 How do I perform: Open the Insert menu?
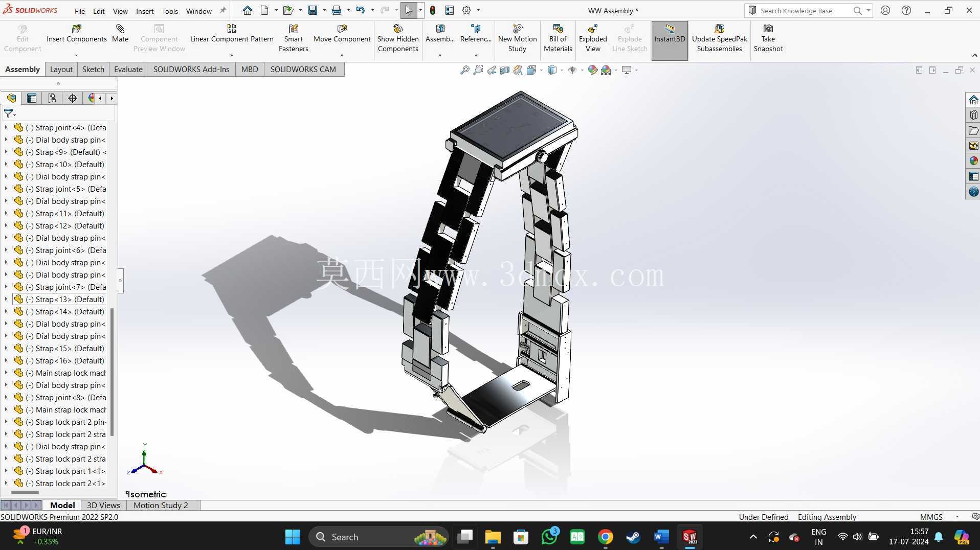[x=145, y=11]
